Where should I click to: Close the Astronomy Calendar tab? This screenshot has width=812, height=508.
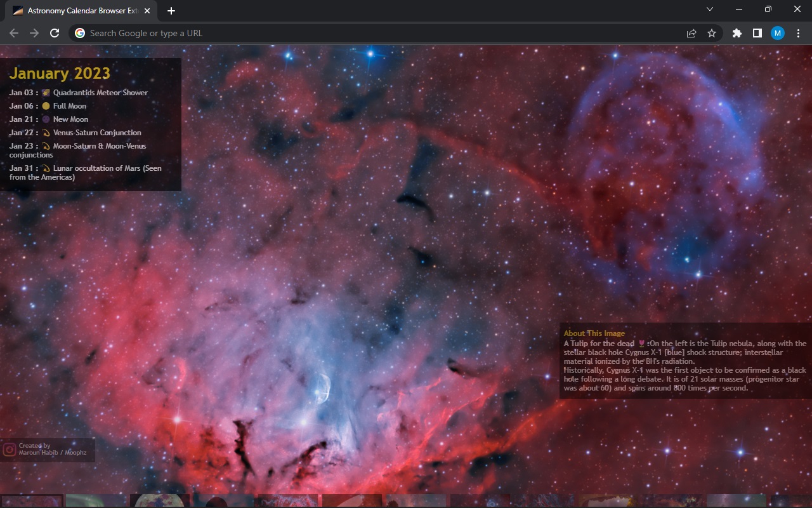[x=147, y=11]
